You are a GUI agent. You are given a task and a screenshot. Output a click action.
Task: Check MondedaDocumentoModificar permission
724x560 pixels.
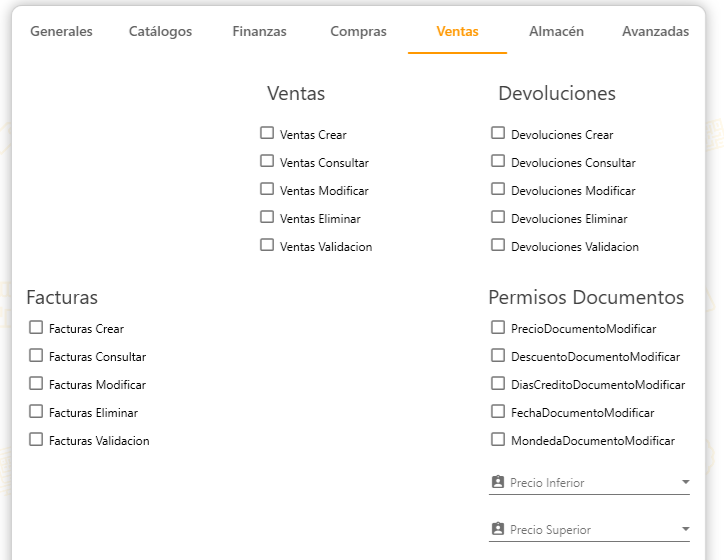[x=498, y=439]
